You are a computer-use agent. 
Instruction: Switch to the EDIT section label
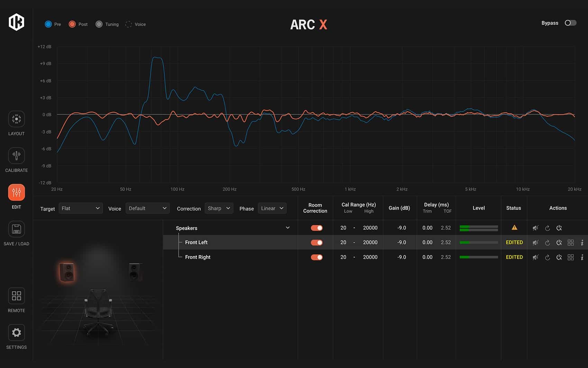point(16,207)
